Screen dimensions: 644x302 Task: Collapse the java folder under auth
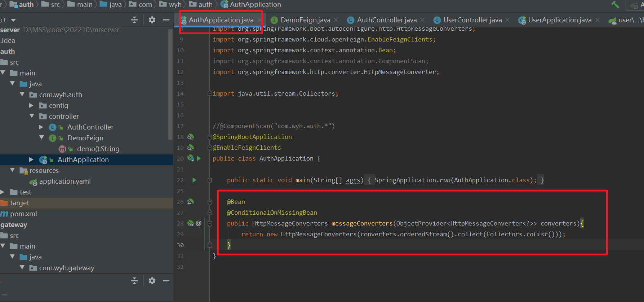point(13,84)
